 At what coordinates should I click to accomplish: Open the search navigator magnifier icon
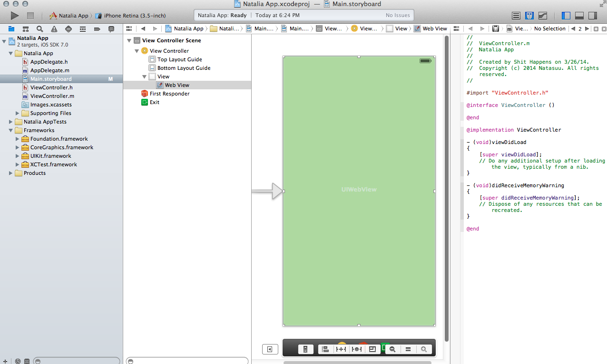[40, 29]
